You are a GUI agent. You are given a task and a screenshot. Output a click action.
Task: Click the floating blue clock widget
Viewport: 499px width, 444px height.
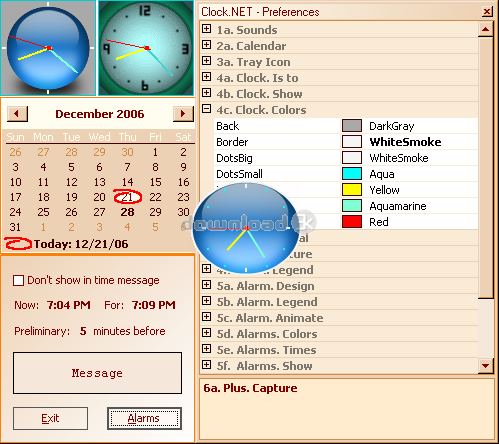pyautogui.click(x=246, y=228)
